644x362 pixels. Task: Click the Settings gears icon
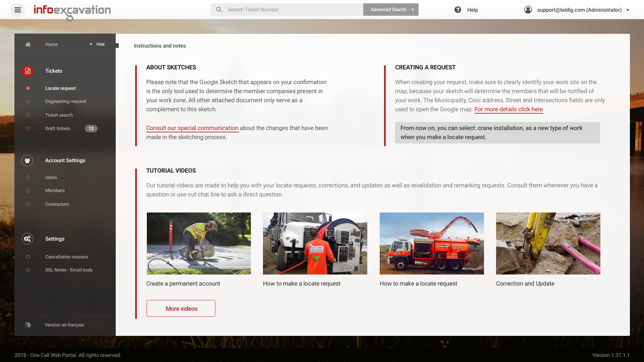tap(28, 239)
